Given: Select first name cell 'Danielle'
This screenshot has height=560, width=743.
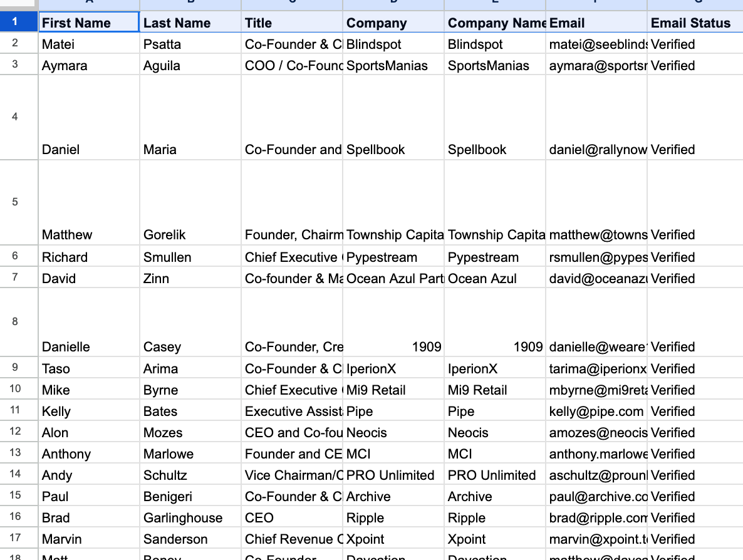Looking at the screenshot, I should point(89,322).
